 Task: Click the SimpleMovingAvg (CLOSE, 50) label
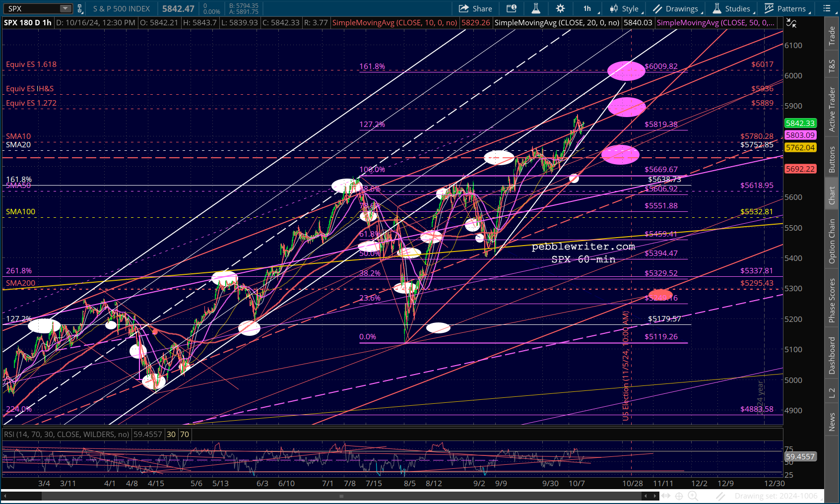[715, 23]
